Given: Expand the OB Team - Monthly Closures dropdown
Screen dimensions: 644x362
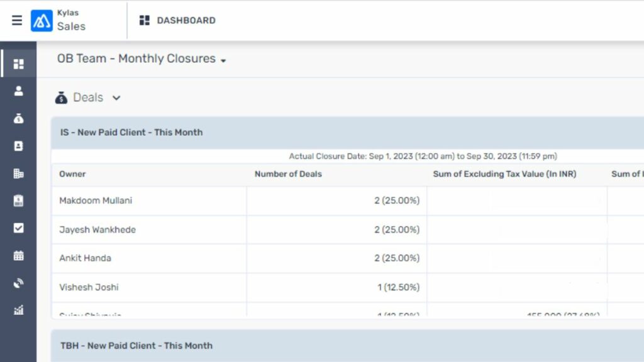Looking at the screenshot, I should pyautogui.click(x=223, y=59).
